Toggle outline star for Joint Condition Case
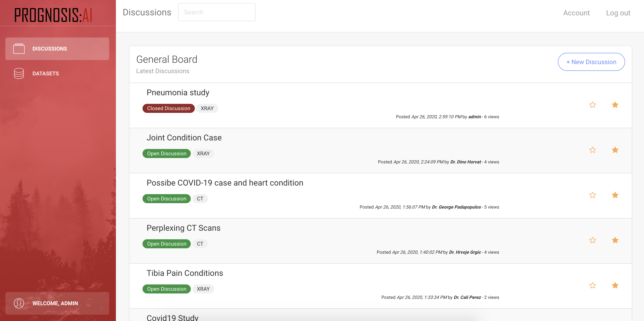The height and width of the screenshot is (321, 644). [592, 150]
